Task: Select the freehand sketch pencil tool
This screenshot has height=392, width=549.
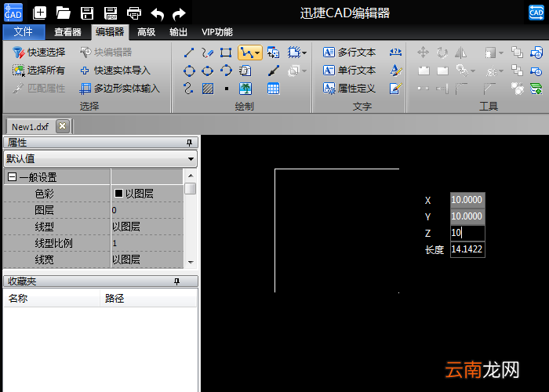Action: [x=208, y=53]
